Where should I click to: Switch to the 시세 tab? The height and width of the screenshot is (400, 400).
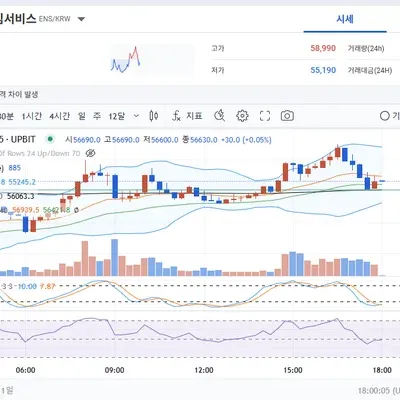tap(345, 19)
